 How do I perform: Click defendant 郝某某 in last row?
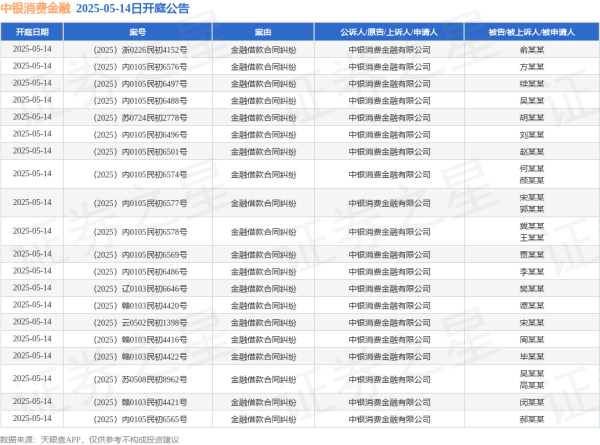(532, 419)
